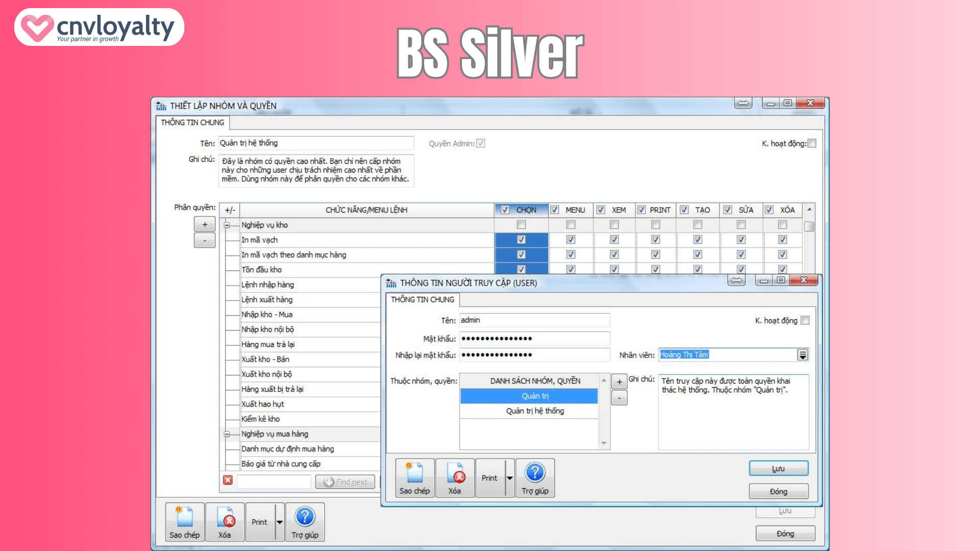Viewport: 980px width, 551px height.
Task: Clear the search box with the red X icon
Action: click(227, 480)
